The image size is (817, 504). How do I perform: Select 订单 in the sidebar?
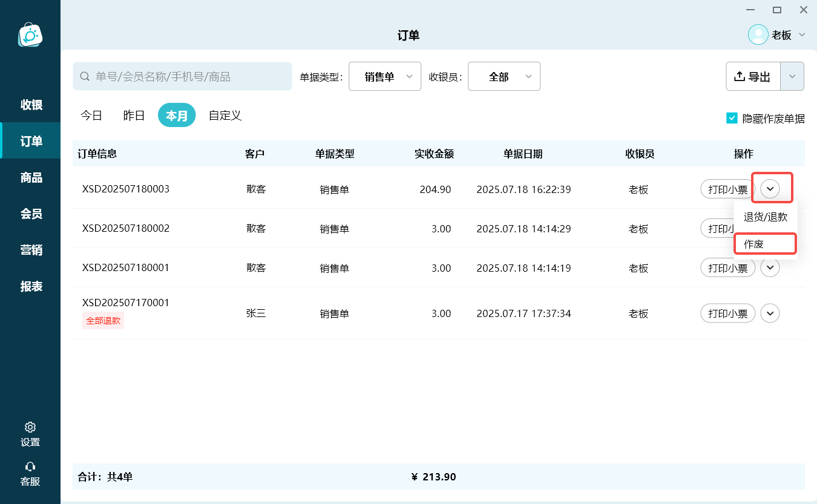(x=31, y=141)
